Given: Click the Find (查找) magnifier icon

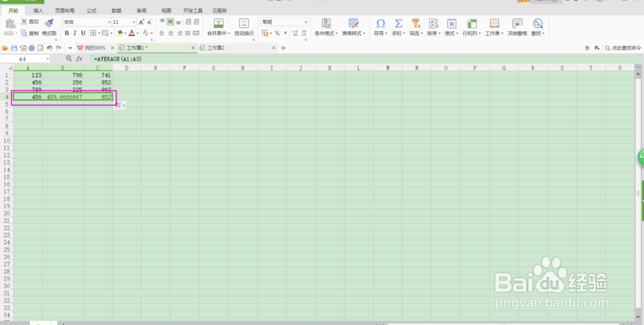Looking at the screenshot, I should click(538, 23).
